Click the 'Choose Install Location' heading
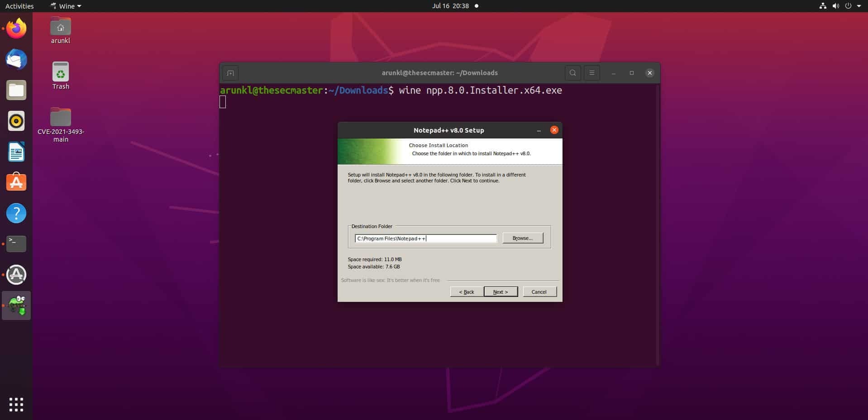Image resolution: width=868 pixels, height=420 pixels. [438, 145]
